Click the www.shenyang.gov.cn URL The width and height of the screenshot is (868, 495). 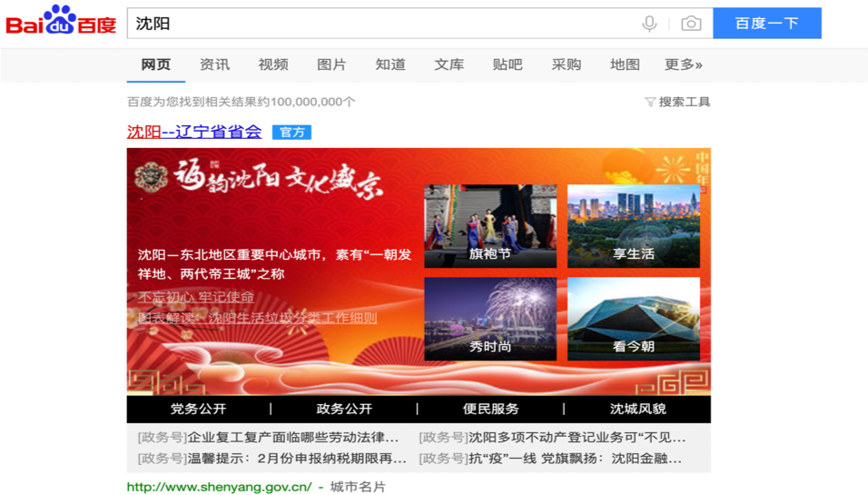tap(219, 487)
